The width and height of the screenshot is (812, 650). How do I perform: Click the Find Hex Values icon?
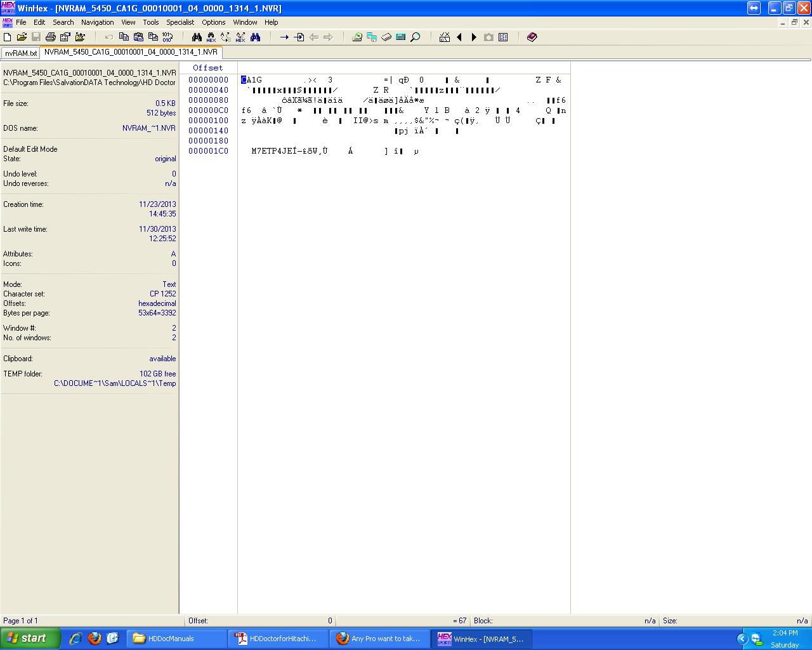click(x=211, y=37)
